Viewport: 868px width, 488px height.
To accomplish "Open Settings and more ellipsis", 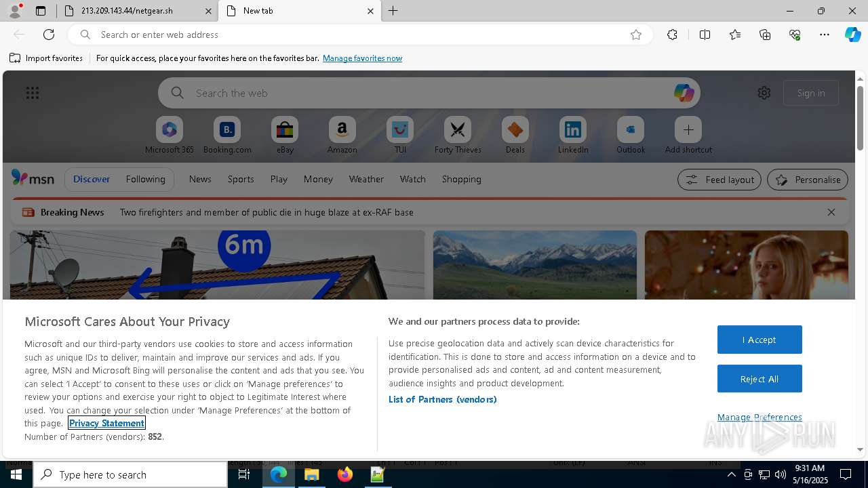I will [825, 35].
